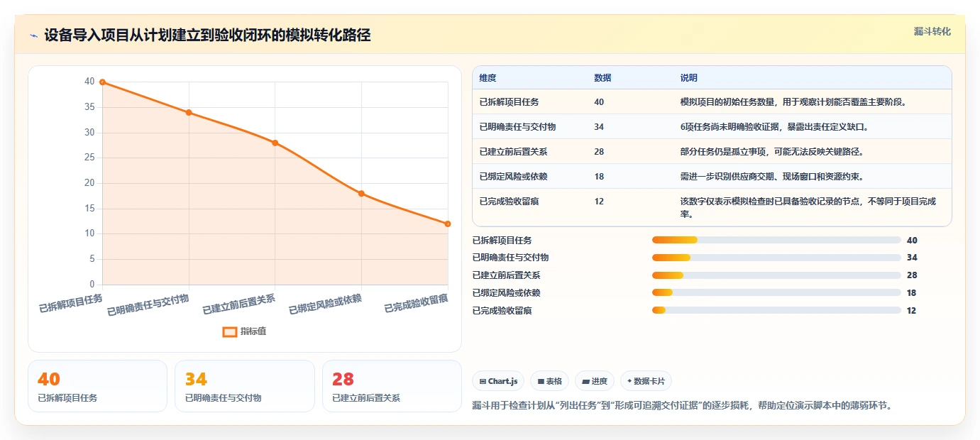
Task: Click the chart data point at value 12
Action: click(448, 224)
